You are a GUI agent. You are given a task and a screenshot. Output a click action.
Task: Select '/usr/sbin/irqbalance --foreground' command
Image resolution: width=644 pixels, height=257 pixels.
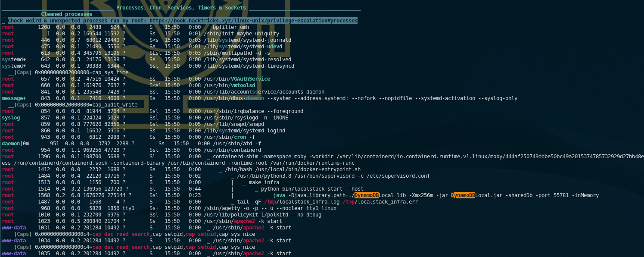tap(254, 111)
